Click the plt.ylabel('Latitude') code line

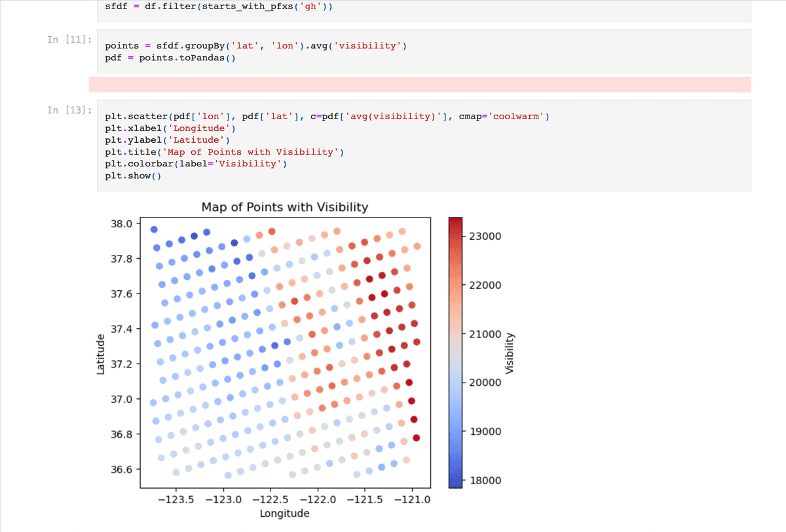tap(167, 140)
